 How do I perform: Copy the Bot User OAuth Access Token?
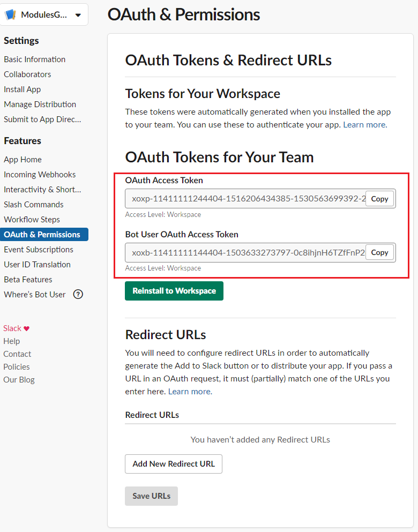(379, 252)
